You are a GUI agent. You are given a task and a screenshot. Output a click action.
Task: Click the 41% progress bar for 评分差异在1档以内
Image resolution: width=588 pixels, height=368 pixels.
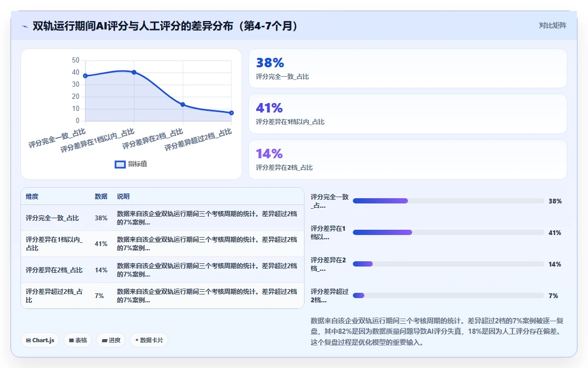coord(448,232)
